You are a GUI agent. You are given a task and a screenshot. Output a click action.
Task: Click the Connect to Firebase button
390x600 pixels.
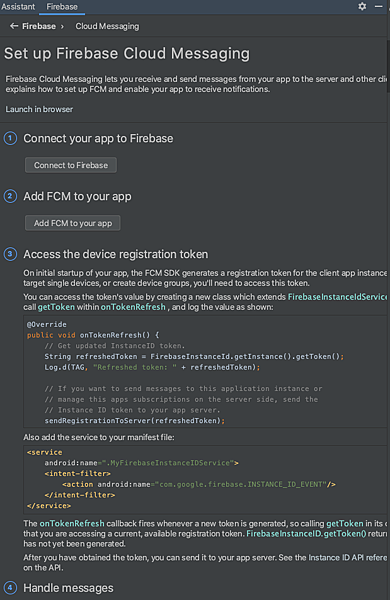tap(71, 165)
